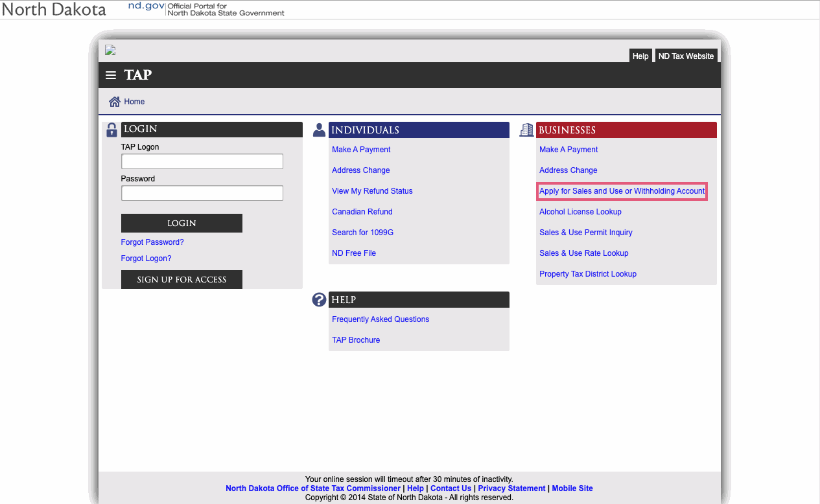Open ND Free File link
Screen dimensions: 820x504
[x=354, y=253]
